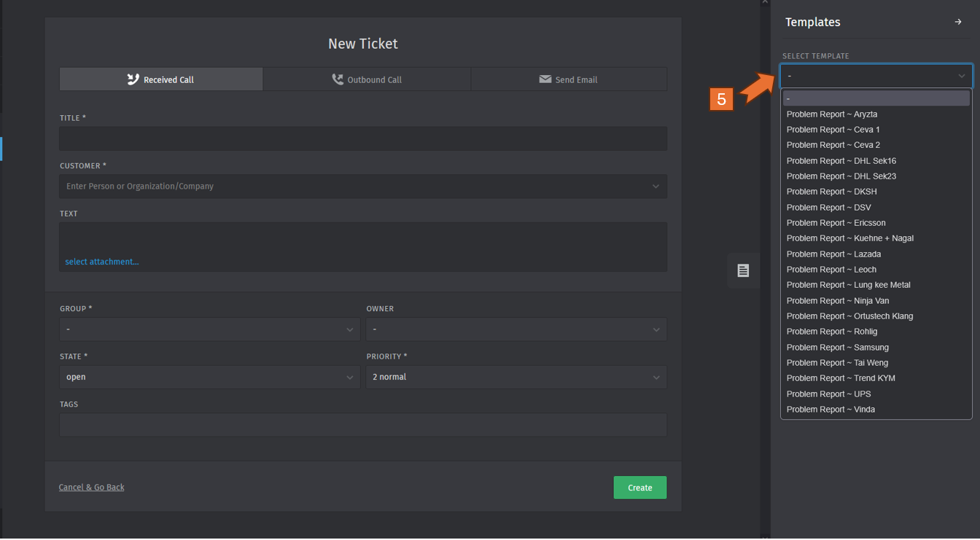Expand the Priority dropdown

[516, 377]
